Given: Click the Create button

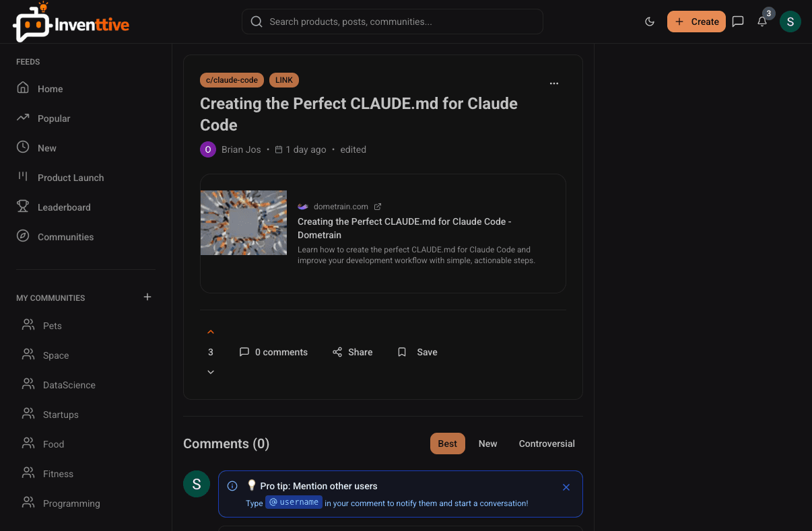Looking at the screenshot, I should tap(696, 22).
